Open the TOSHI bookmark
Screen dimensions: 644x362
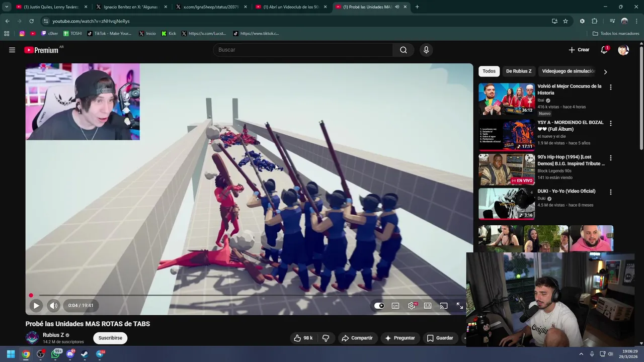[x=72, y=34]
